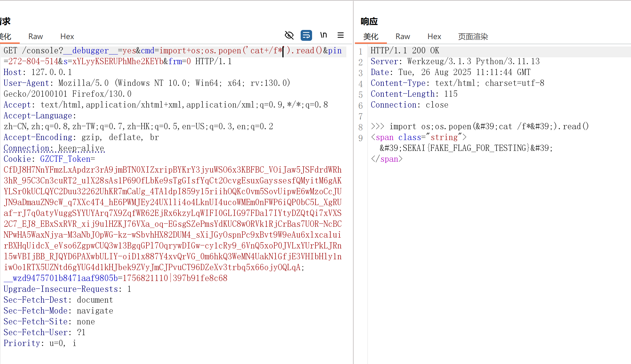Screen dimensions: 631x364
Task: Toggle the \n non-printable characters button
Action: coord(323,35)
